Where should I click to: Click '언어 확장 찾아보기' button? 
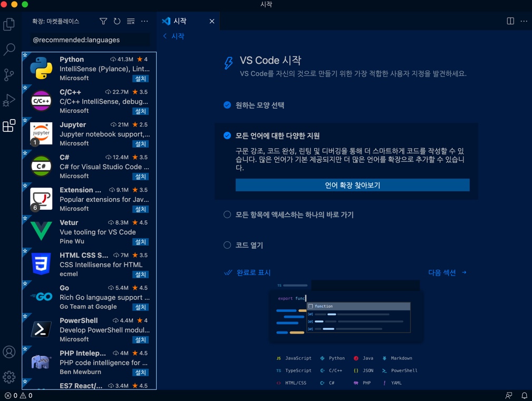click(353, 185)
